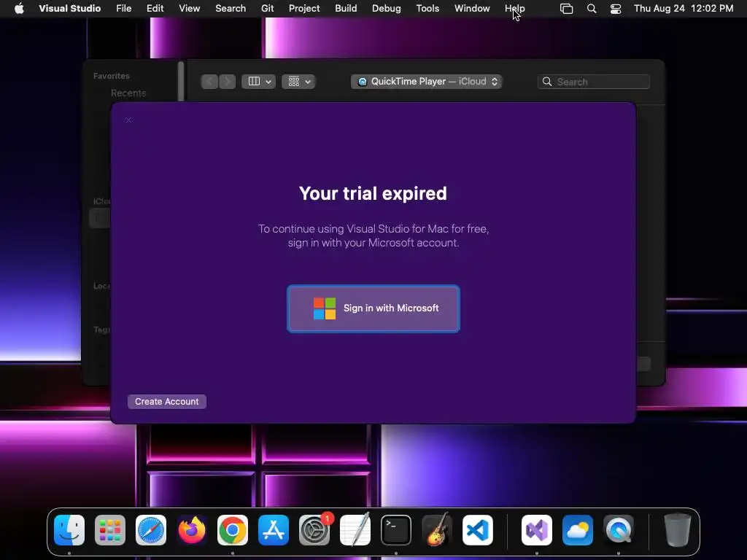The width and height of the screenshot is (747, 560).
Task: Open the Apple menu
Action: tap(19, 9)
